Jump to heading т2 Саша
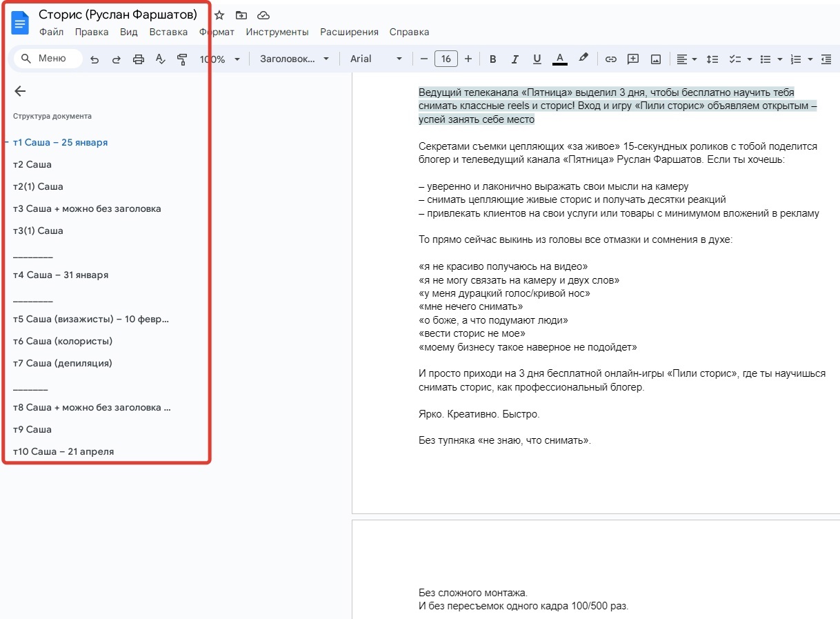Image resolution: width=840 pixels, height=619 pixels. point(32,164)
